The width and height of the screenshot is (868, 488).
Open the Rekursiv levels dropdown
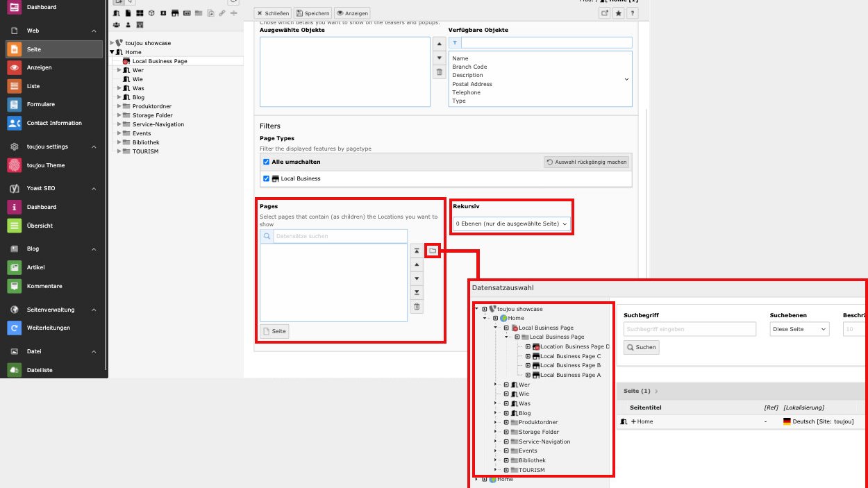511,224
